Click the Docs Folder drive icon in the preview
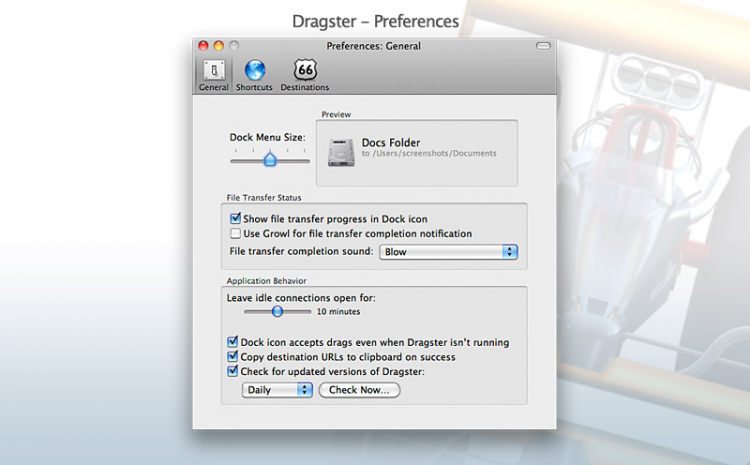This screenshot has height=465, width=750. (x=341, y=152)
